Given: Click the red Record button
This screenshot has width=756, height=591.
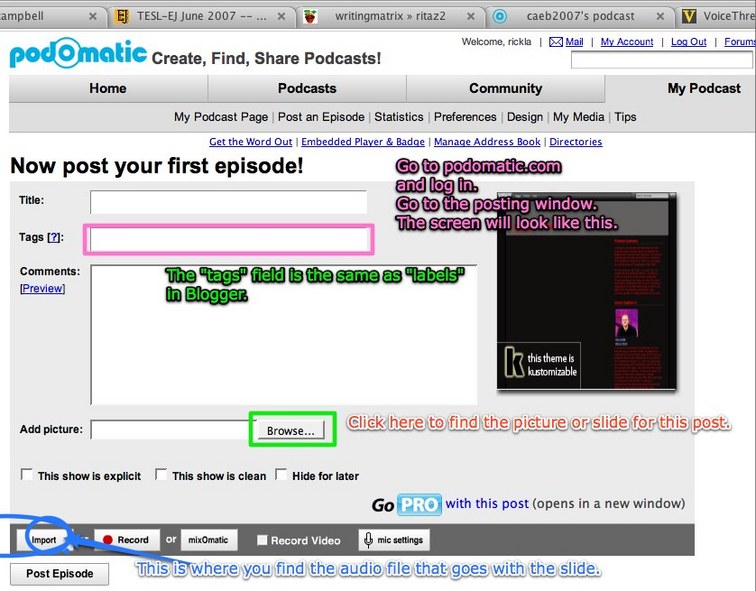Looking at the screenshot, I should coord(125,540).
